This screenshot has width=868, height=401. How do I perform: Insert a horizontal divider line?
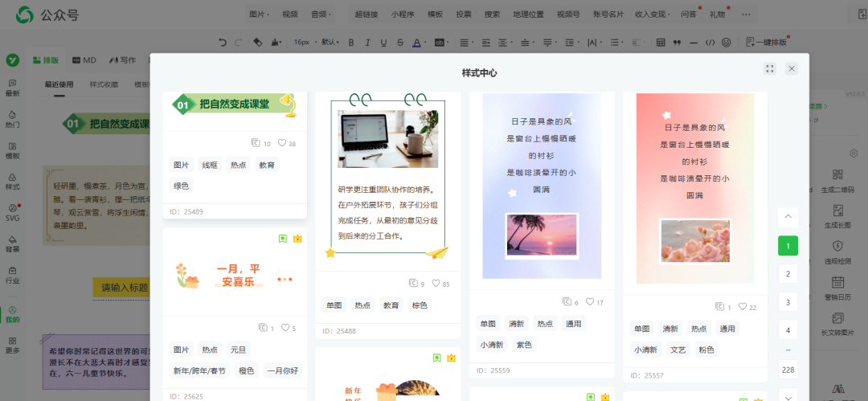tap(693, 42)
